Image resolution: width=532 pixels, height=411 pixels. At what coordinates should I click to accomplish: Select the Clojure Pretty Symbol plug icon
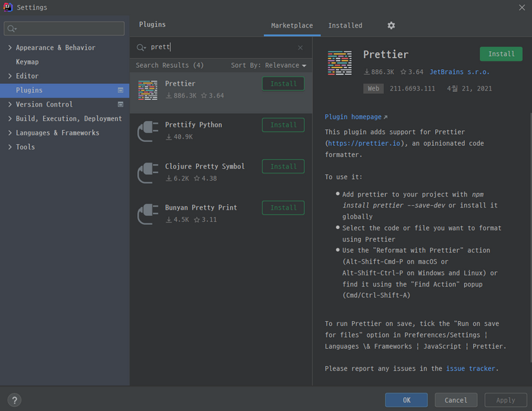click(x=148, y=173)
